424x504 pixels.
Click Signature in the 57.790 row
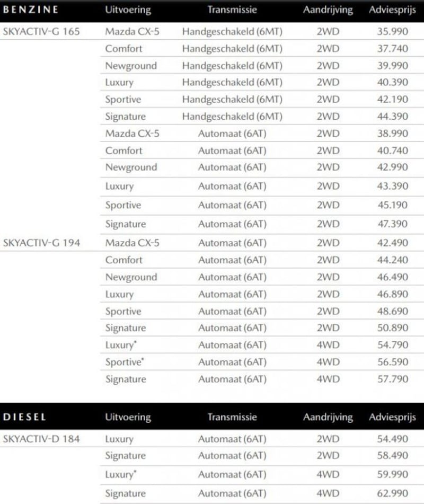click(x=126, y=379)
